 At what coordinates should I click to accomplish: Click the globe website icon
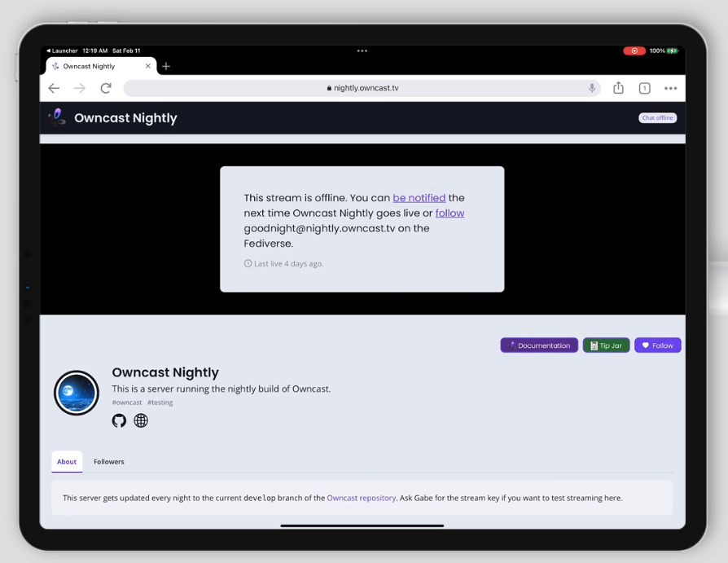pos(141,420)
